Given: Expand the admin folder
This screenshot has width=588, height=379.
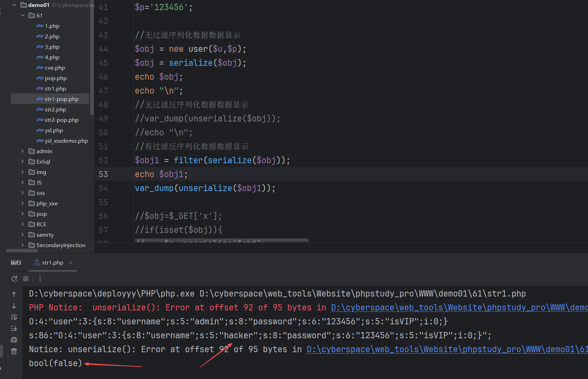Looking at the screenshot, I should click(x=23, y=151).
